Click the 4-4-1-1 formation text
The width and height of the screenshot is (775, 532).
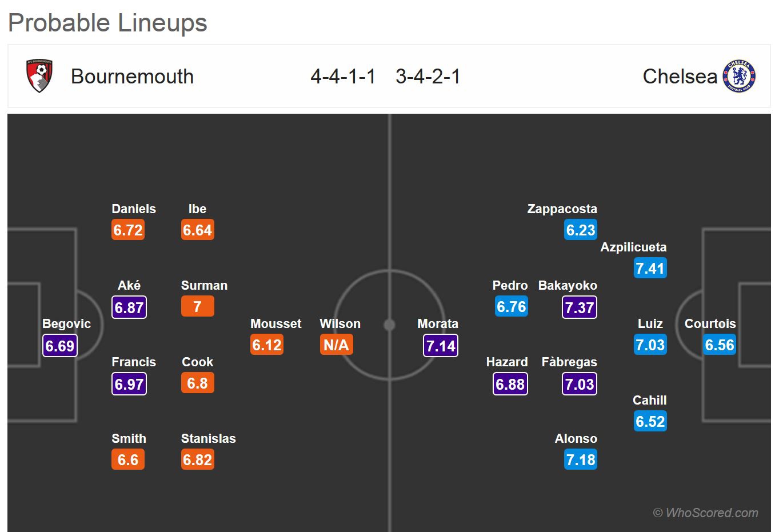pyautogui.click(x=343, y=77)
